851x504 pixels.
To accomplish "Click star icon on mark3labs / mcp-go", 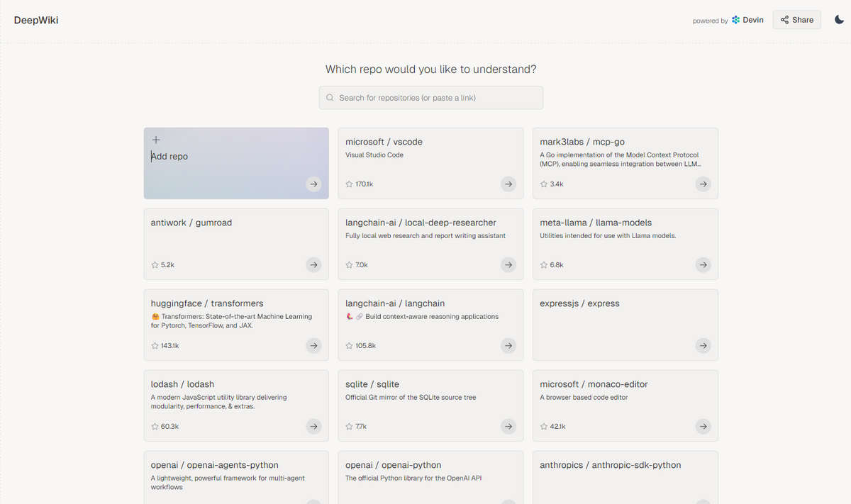I will click(x=543, y=184).
